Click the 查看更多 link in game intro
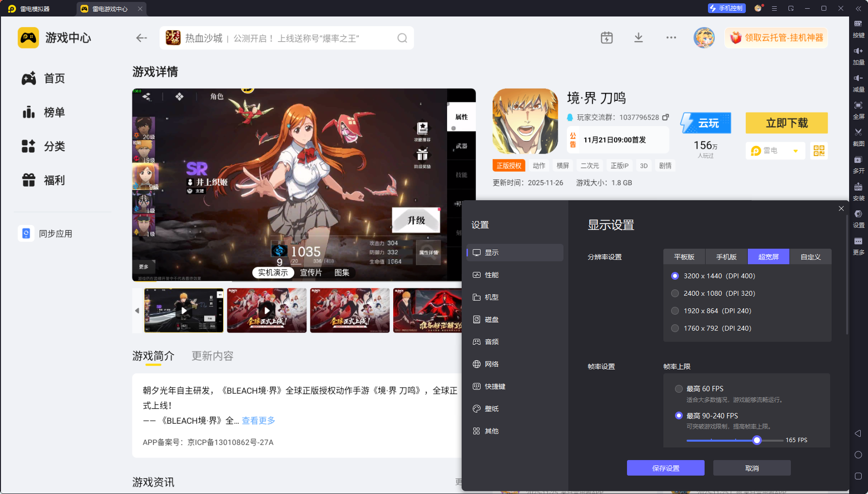This screenshot has height=494, width=868. [258, 420]
